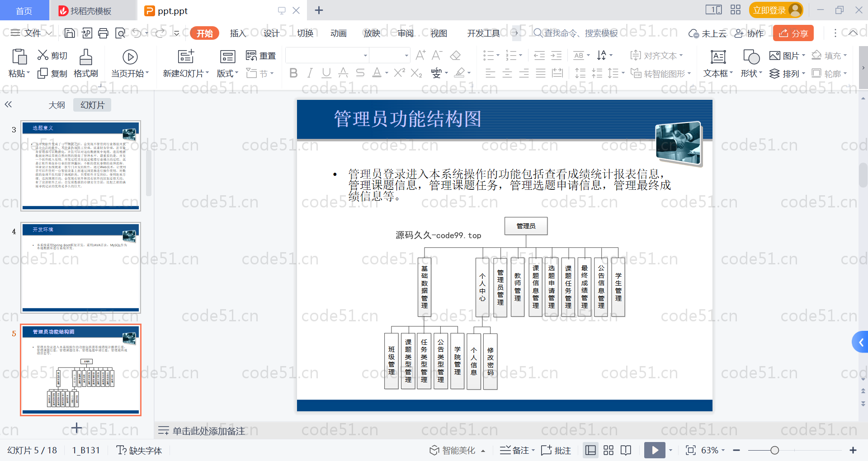Toggle align text right
868x461 pixels.
(x=524, y=73)
